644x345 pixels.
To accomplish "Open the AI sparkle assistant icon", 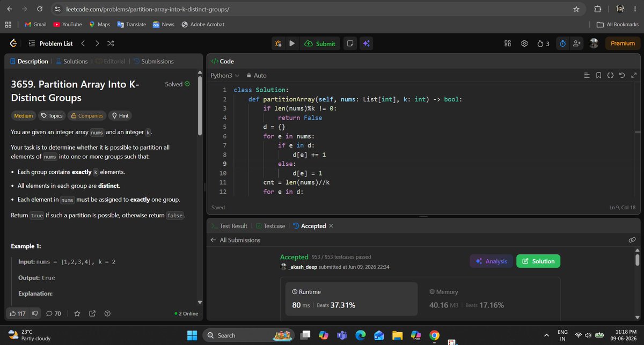I will pos(366,43).
